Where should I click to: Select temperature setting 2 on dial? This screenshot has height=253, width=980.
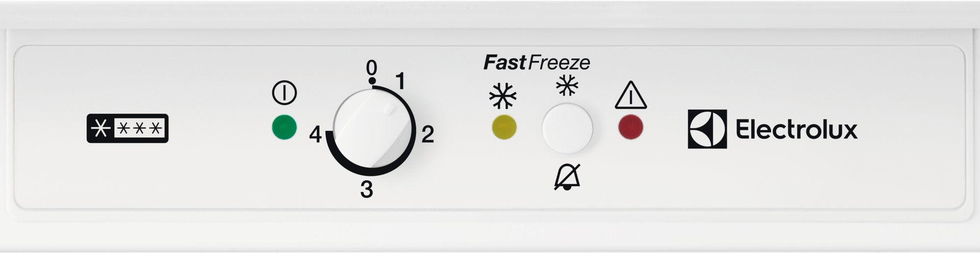coord(428,134)
